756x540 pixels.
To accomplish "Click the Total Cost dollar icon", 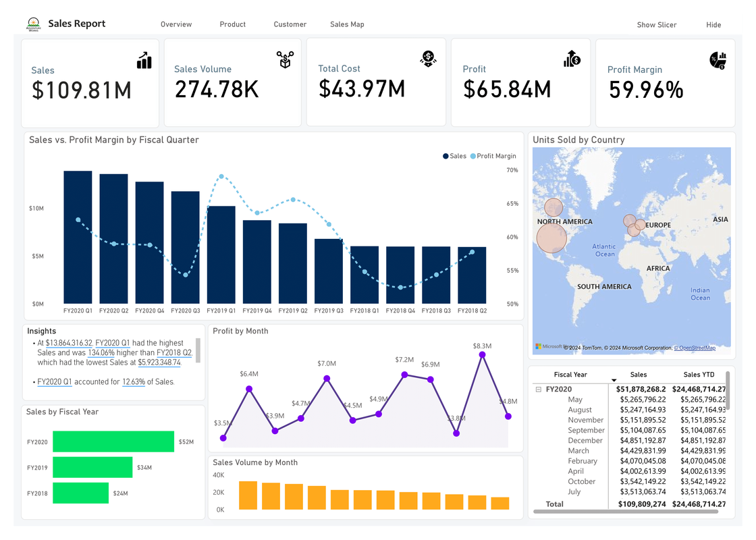I will tap(428, 59).
